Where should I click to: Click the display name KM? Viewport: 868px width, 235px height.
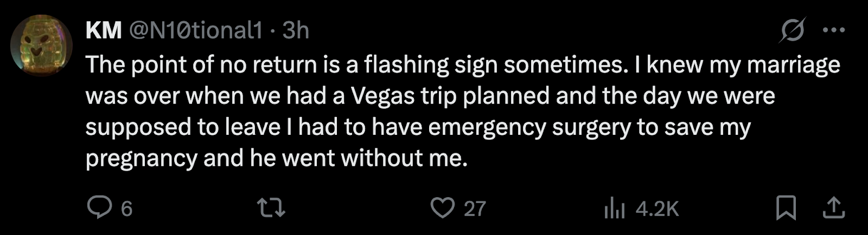coord(104,30)
